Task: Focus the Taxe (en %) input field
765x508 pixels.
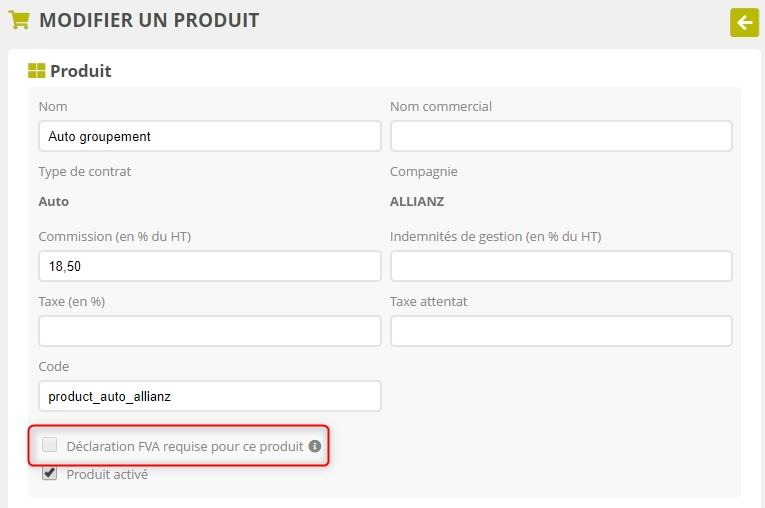Action: pyautogui.click(x=210, y=331)
